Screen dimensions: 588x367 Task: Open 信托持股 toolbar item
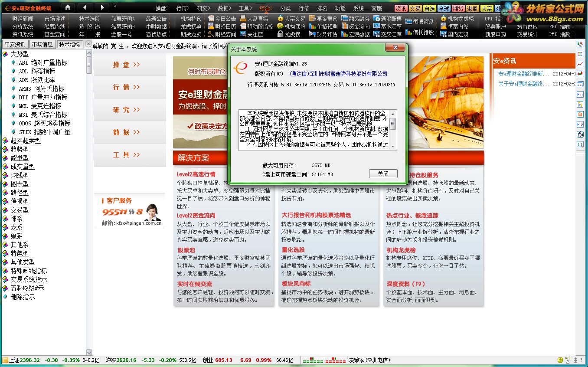pyautogui.click(x=420, y=32)
